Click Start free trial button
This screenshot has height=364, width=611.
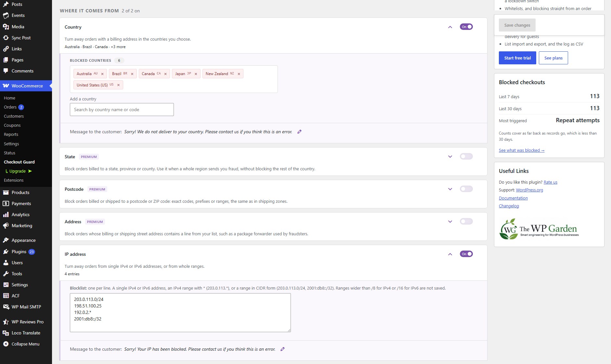(x=517, y=58)
